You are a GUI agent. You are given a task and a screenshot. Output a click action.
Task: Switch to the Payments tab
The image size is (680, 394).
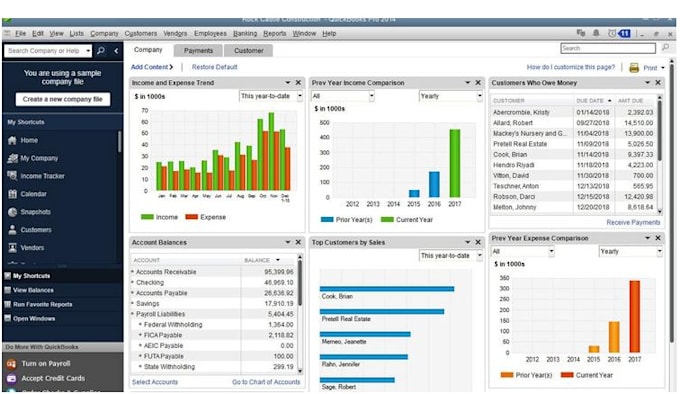click(x=198, y=51)
